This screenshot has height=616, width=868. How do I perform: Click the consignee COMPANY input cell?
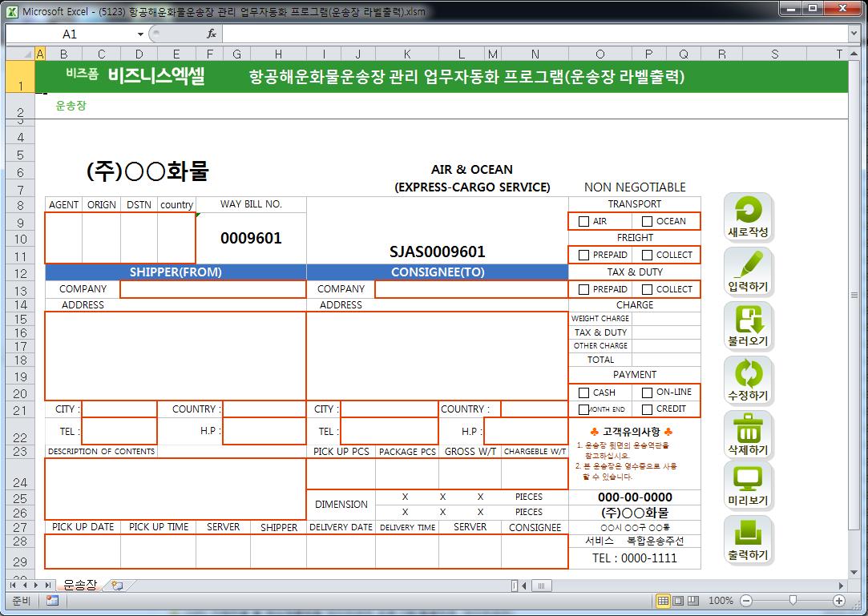[x=471, y=289]
